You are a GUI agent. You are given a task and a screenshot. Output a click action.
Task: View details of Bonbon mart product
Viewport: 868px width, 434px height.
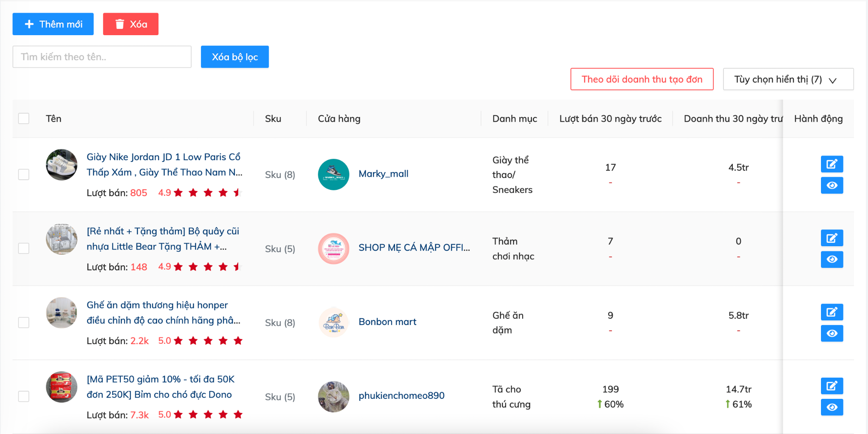click(x=832, y=334)
